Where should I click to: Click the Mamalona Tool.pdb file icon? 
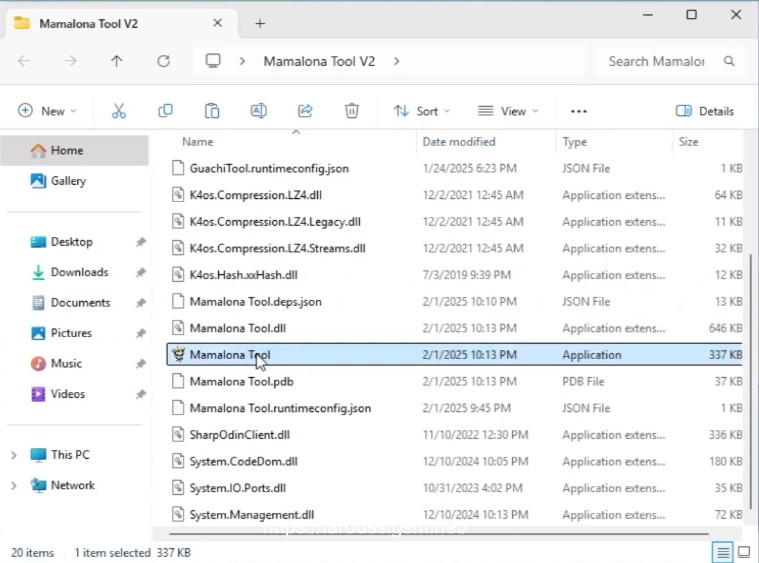(x=178, y=381)
